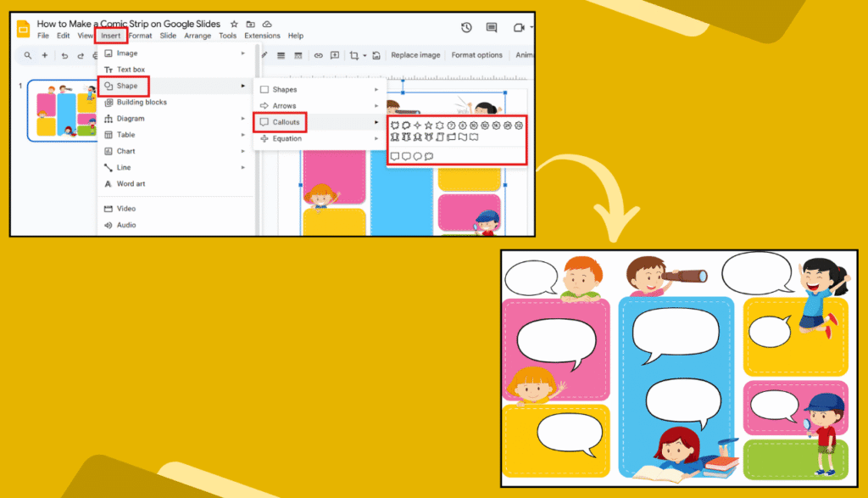
Task: Open the Arrange menu
Action: (198, 36)
